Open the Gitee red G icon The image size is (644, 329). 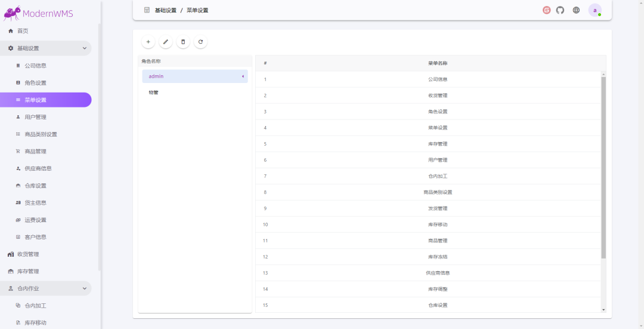[x=546, y=10]
